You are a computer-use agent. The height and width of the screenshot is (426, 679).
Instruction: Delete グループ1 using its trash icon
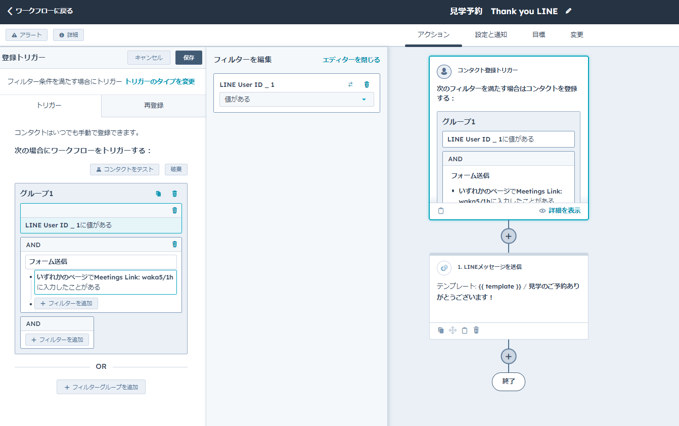click(174, 194)
